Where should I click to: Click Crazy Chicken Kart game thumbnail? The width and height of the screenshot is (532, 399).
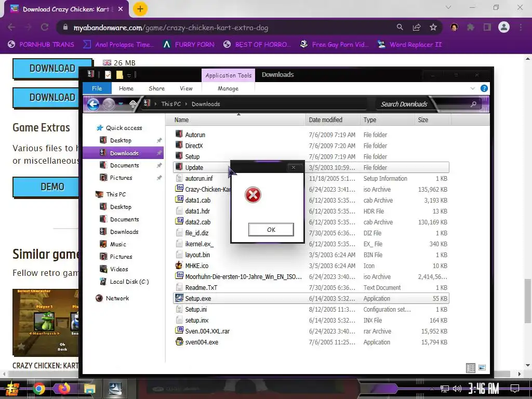coord(46,322)
